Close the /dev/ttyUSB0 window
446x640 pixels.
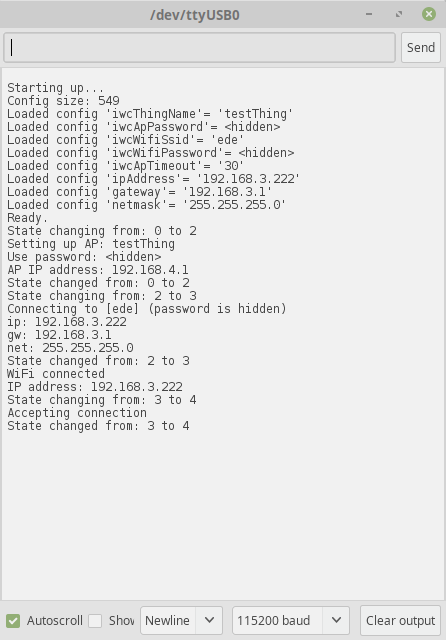(x=428, y=14)
